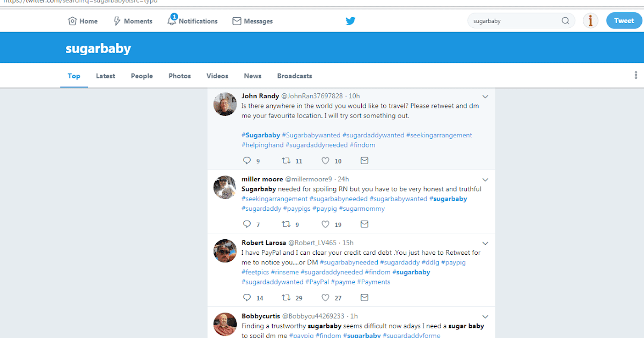Open John Randy's profile name link
The width and height of the screenshot is (644, 338).
(260, 96)
